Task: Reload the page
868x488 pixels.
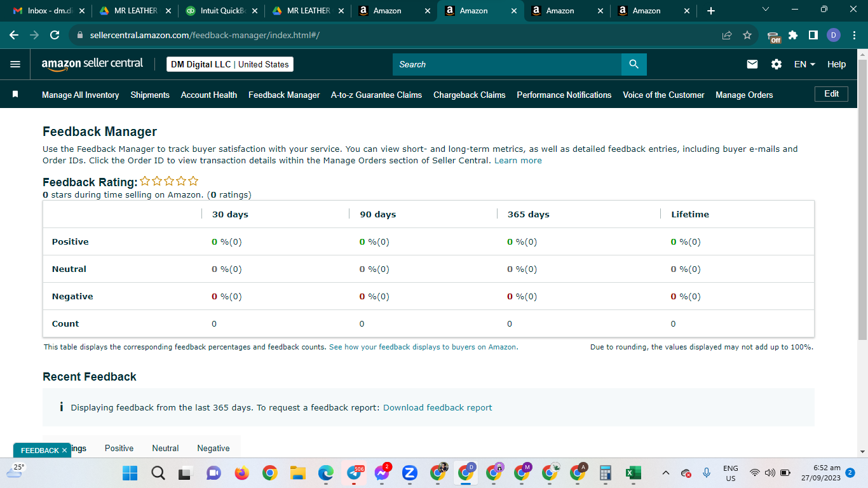Action: pyautogui.click(x=55, y=36)
